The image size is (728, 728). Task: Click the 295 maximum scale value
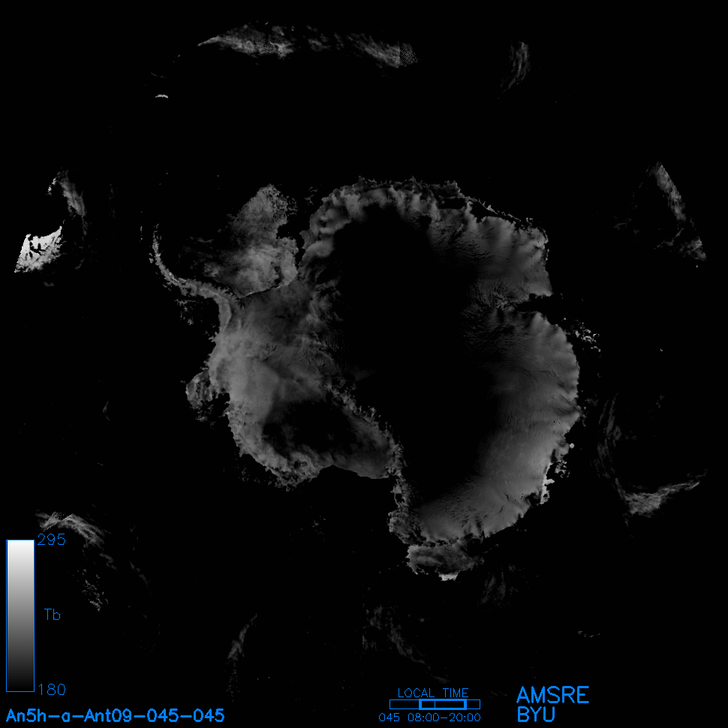click(x=52, y=540)
